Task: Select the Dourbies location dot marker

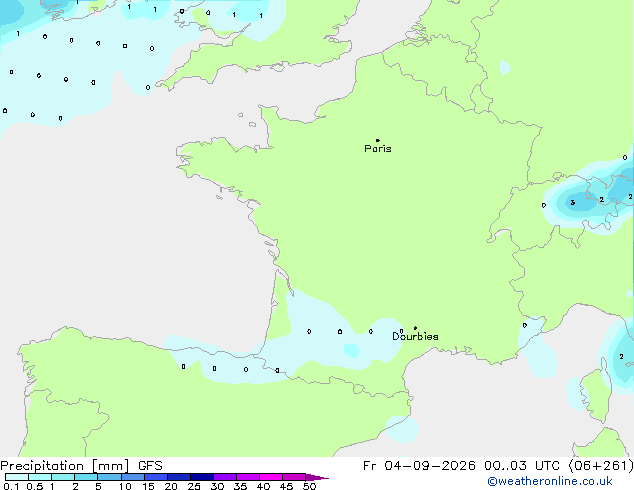Action: point(415,328)
